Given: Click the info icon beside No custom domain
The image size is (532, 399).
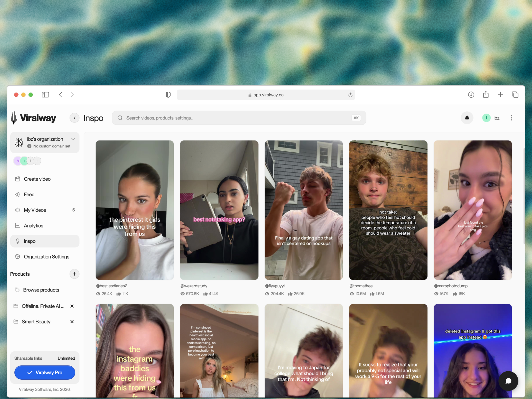Looking at the screenshot, I should coord(29,146).
